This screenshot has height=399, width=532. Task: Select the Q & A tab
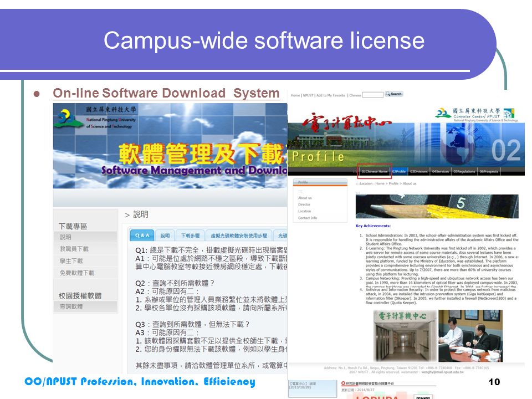(x=142, y=235)
